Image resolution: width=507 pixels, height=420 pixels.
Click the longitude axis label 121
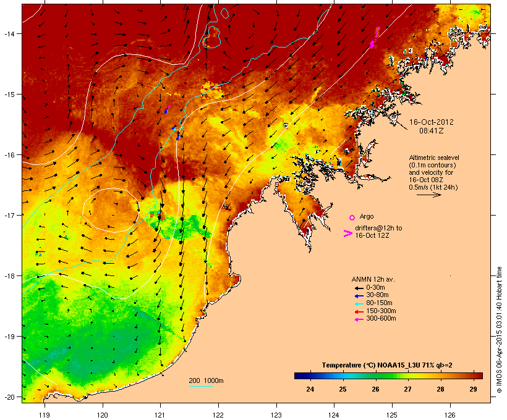point(160,415)
